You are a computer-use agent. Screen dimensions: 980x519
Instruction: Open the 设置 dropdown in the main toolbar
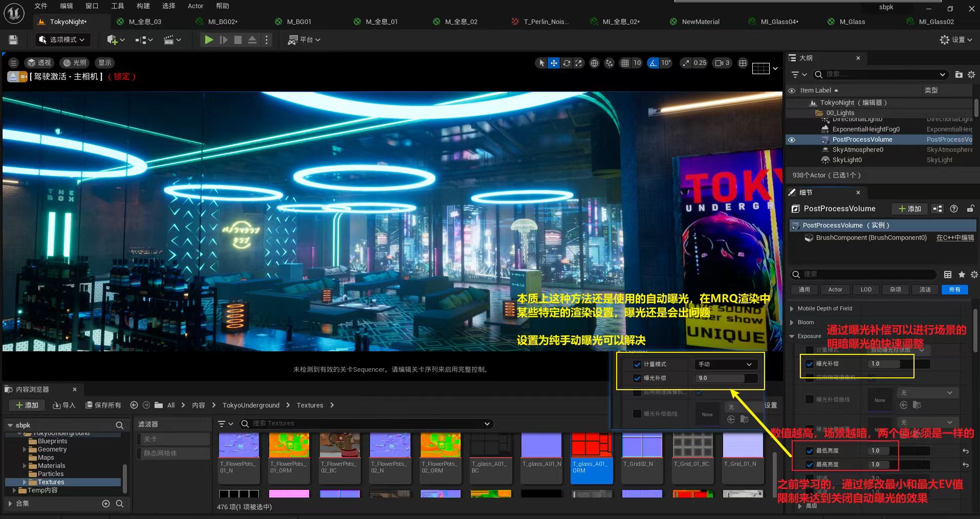pyautogui.click(x=956, y=40)
